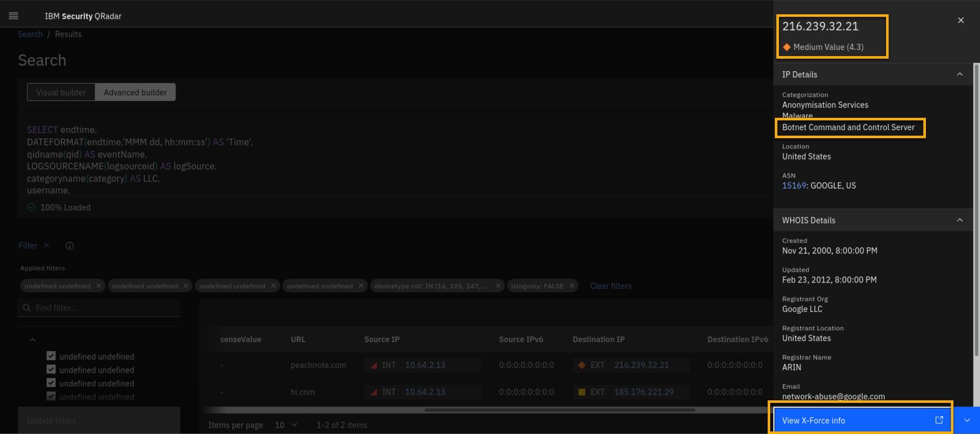This screenshot has height=434, width=980.
Task: Switch to Advanced builder tab
Action: click(x=135, y=92)
